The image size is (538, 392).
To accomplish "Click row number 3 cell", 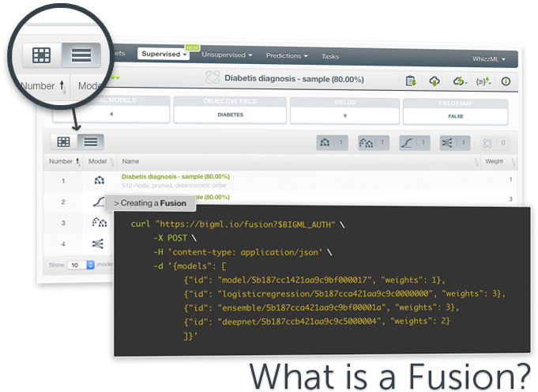I will [x=63, y=223].
